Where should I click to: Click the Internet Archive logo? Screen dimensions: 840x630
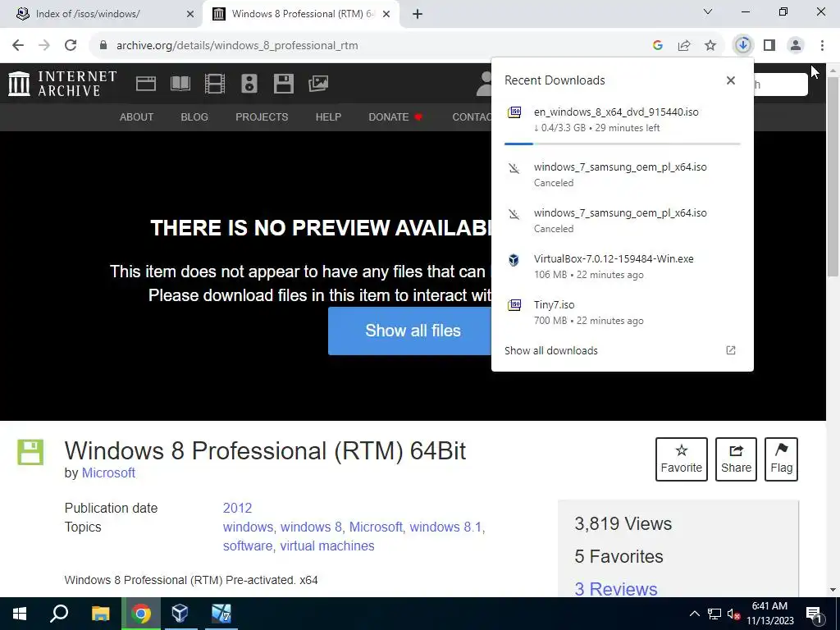click(x=62, y=84)
